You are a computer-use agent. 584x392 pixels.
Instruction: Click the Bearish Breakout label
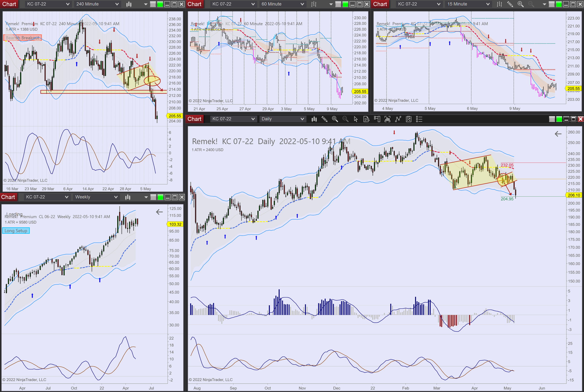click(22, 38)
